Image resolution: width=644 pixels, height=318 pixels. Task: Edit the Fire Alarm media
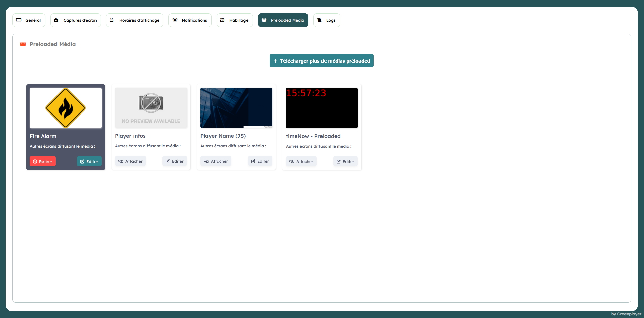[89, 162]
